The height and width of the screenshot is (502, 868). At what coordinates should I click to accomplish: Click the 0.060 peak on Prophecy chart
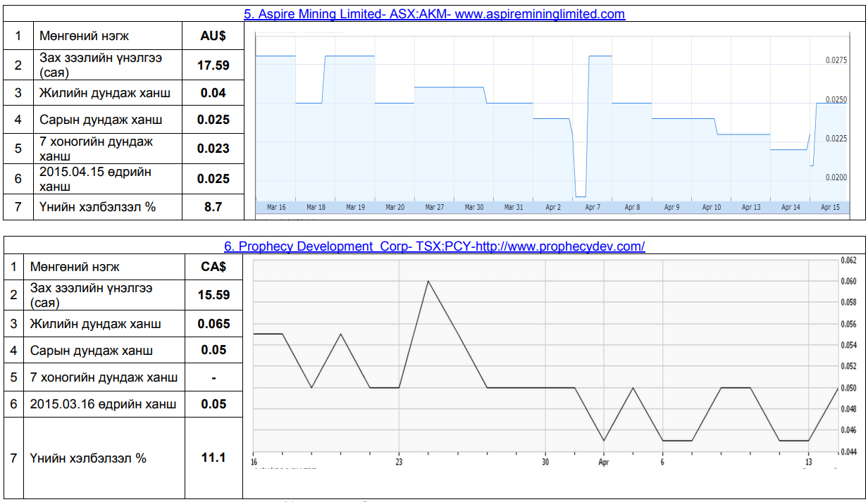point(428,281)
